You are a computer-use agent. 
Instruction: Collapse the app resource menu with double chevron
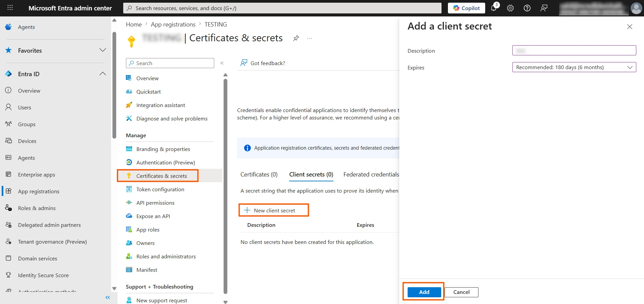pyautogui.click(x=222, y=63)
